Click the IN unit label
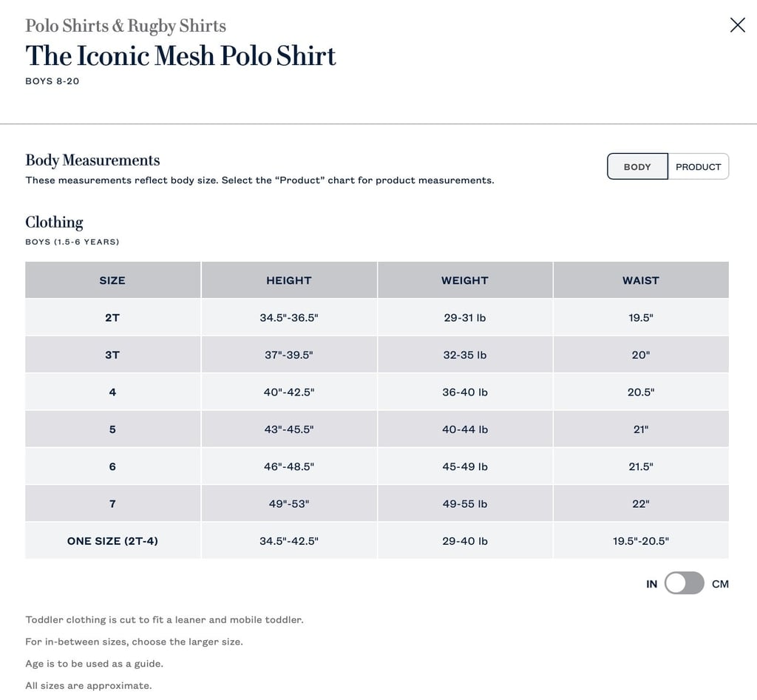Screen dimensions: 757x700 [652, 584]
